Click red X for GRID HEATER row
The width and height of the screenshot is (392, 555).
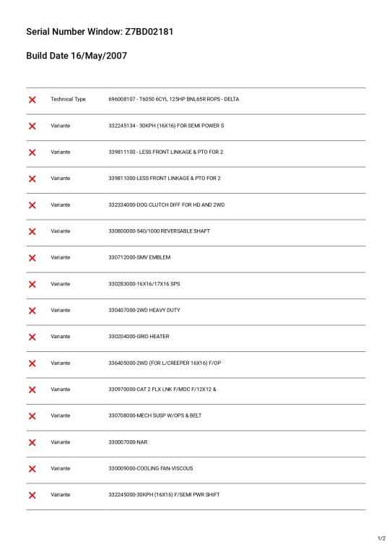coord(32,337)
